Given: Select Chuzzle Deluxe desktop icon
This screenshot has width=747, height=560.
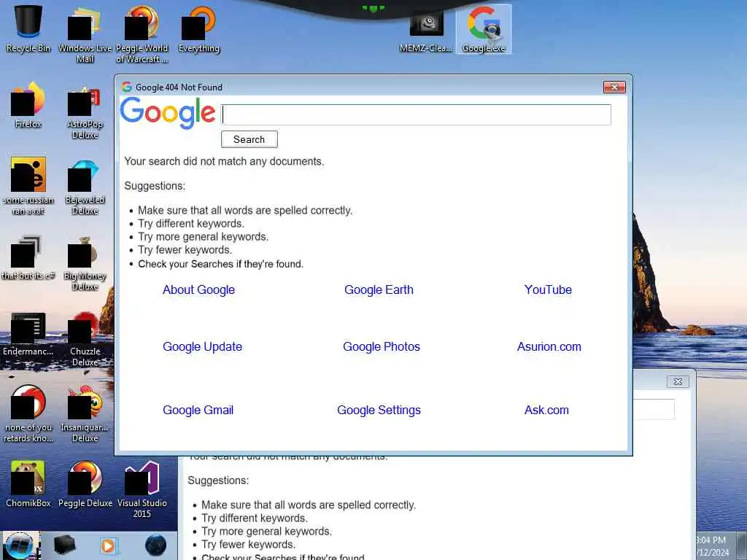Looking at the screenshot, I should click(x=85, y=339).
